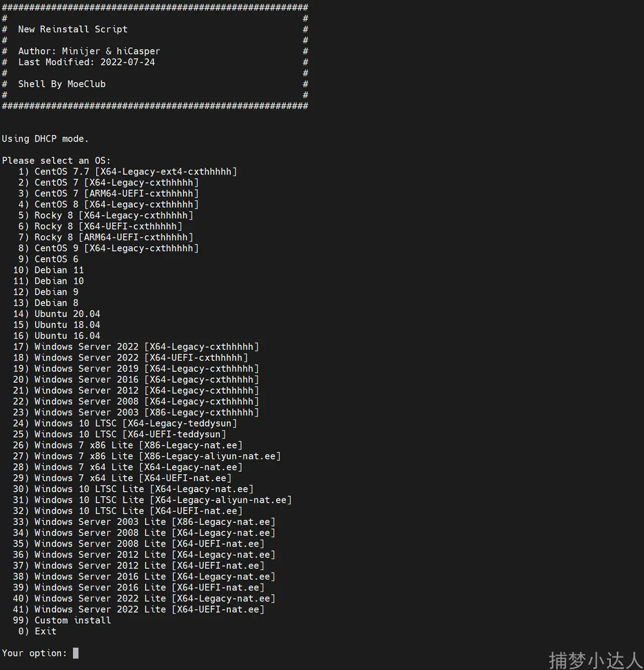Select the 'Ubuntu 20.04' option line
This screenshot has width=644, height=670.
pos(67,314)
